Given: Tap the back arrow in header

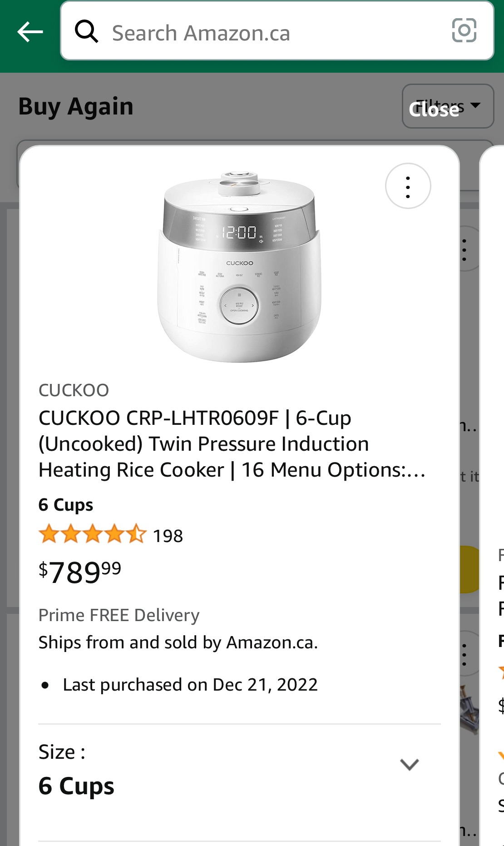Looking at the screenshot, I should click(30, 32).
